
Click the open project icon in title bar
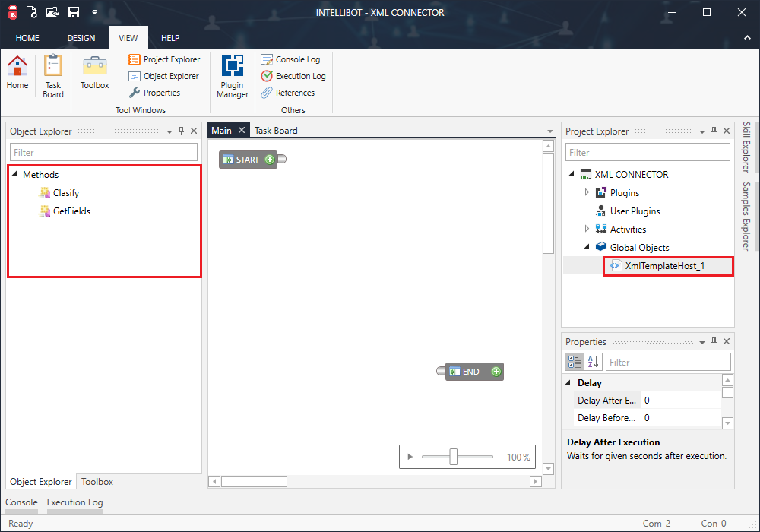tap(52, 12)
